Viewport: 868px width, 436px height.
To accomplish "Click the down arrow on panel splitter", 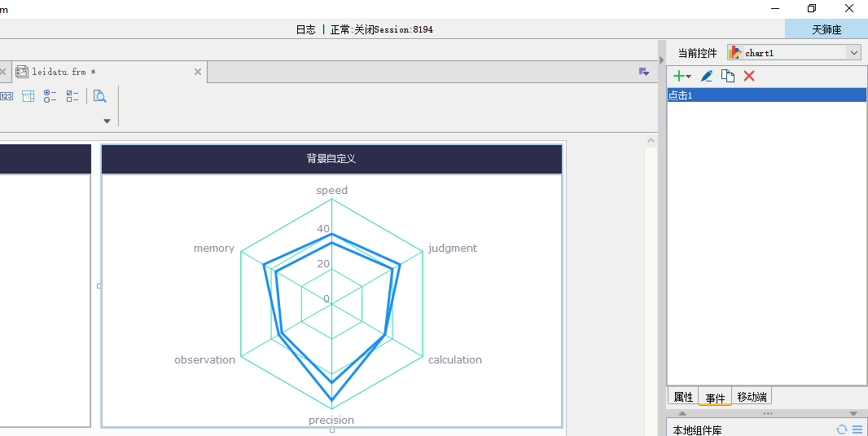I will tap(853, 414).
